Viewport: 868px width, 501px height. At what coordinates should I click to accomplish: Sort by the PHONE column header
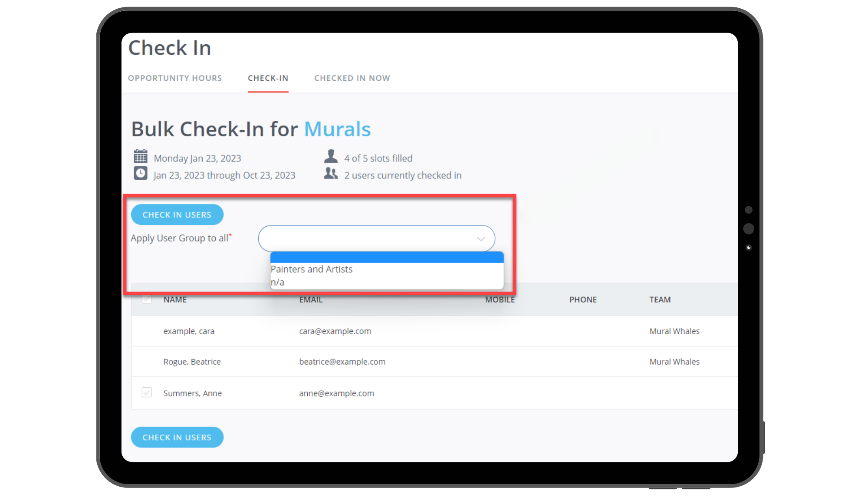pos(583,300)
